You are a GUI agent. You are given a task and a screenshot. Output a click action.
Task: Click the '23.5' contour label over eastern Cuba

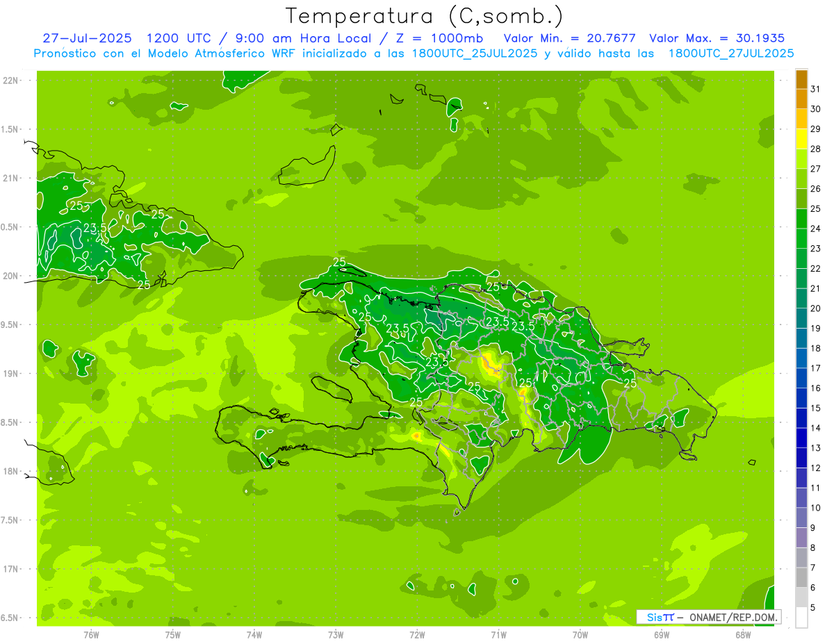click(95, 228)
